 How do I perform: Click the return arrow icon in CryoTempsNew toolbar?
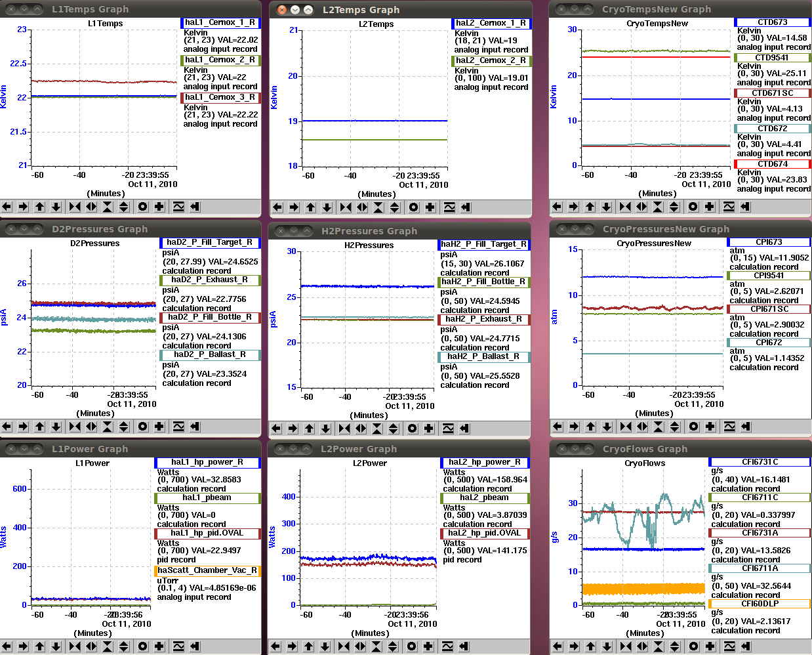click(x=745, y=207)
